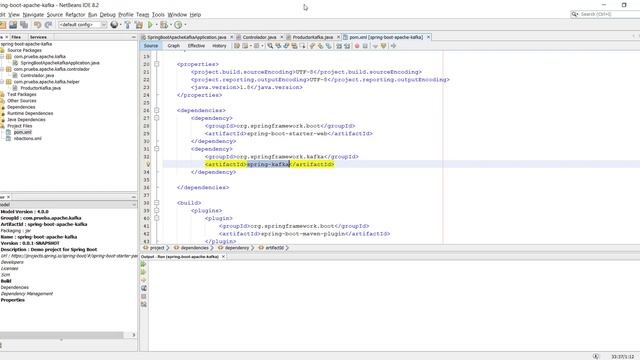640x360 pixels.
Task: Minimize the Navigator panel with dash button
Action: pyautogui.click(x=133, y=197)
